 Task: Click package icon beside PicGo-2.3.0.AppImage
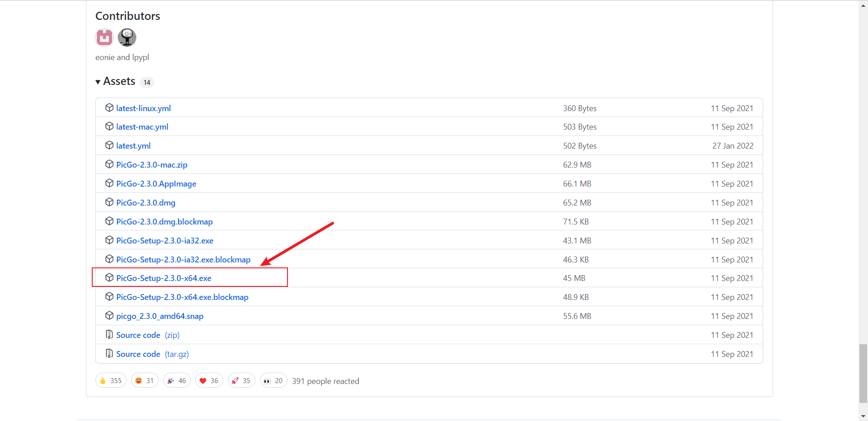pos(109,183)
